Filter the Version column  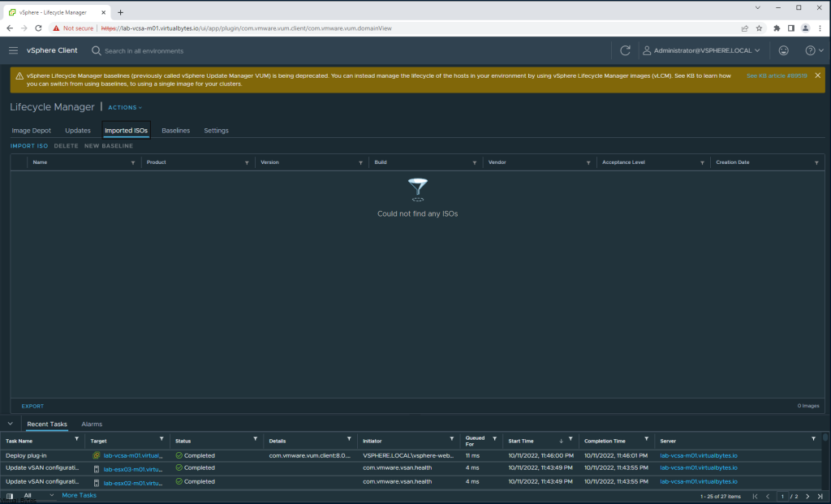361,162
